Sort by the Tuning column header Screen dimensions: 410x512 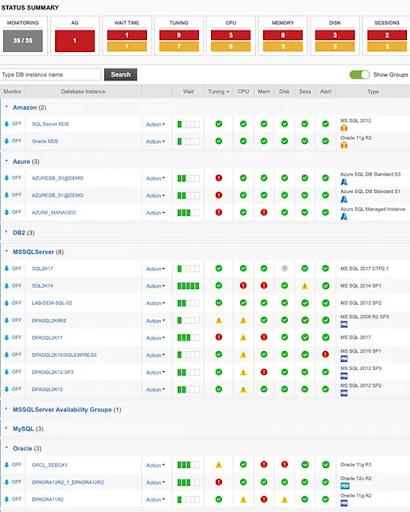[x=218, y=91]
